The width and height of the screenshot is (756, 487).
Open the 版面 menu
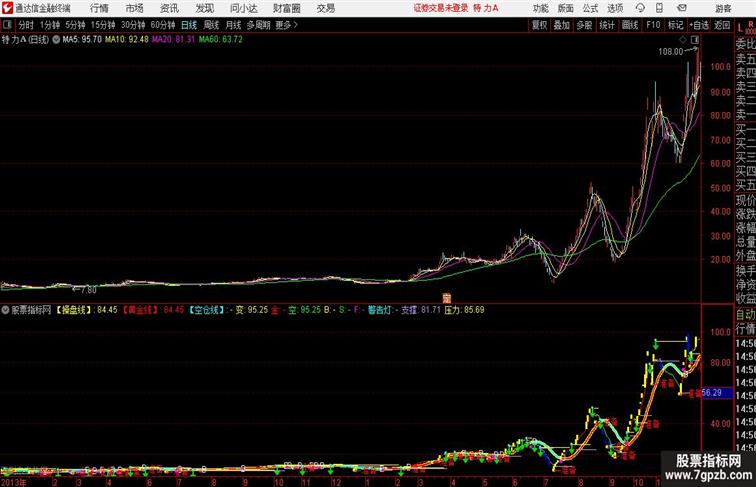566,8
